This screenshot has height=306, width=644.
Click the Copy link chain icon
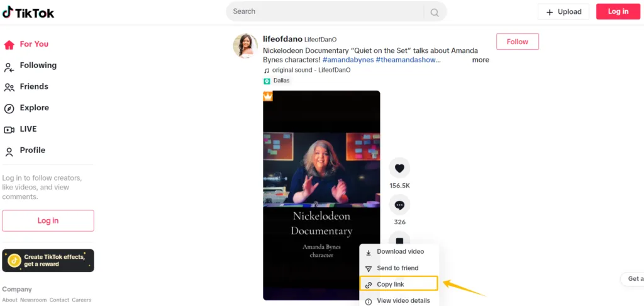[369, 285]
